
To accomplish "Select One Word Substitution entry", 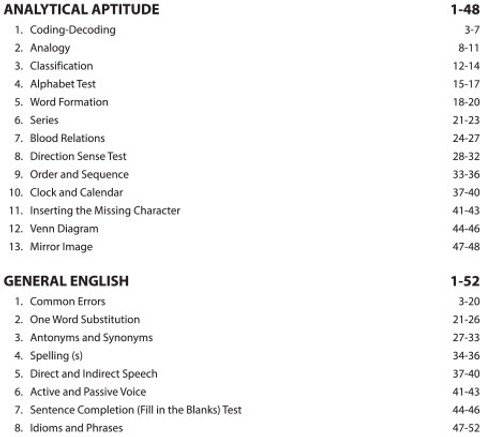I will click(x=85, y=319).
